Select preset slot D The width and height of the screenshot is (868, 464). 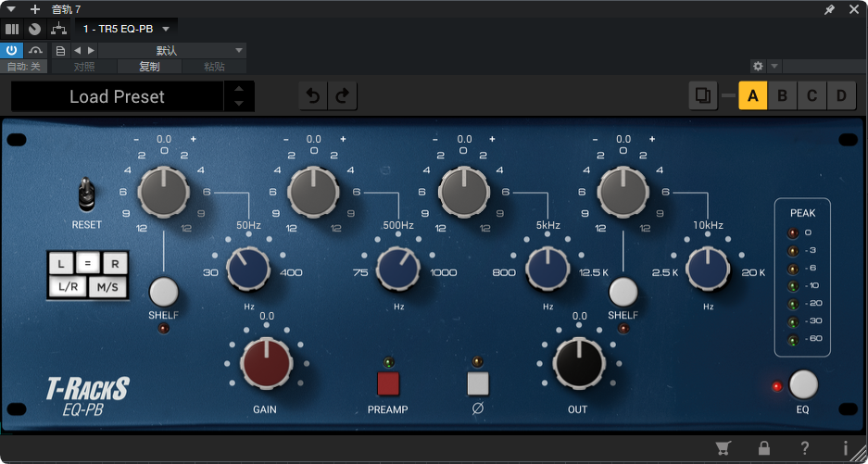[841, 95]
